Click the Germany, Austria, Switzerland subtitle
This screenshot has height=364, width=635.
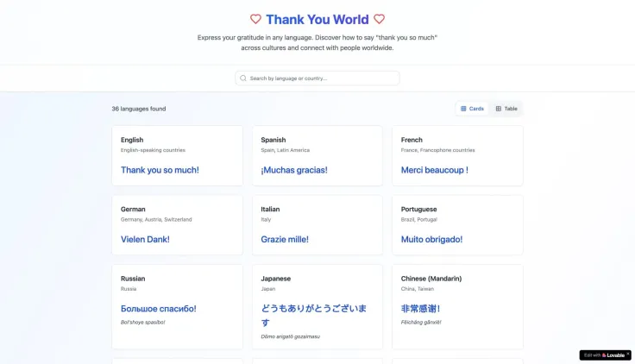coord(156,219)
